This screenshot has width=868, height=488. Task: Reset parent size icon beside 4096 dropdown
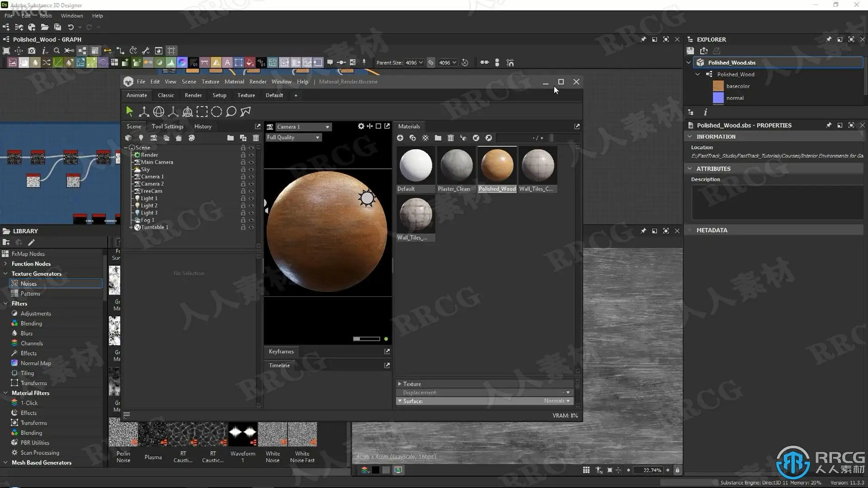point(465,62)
